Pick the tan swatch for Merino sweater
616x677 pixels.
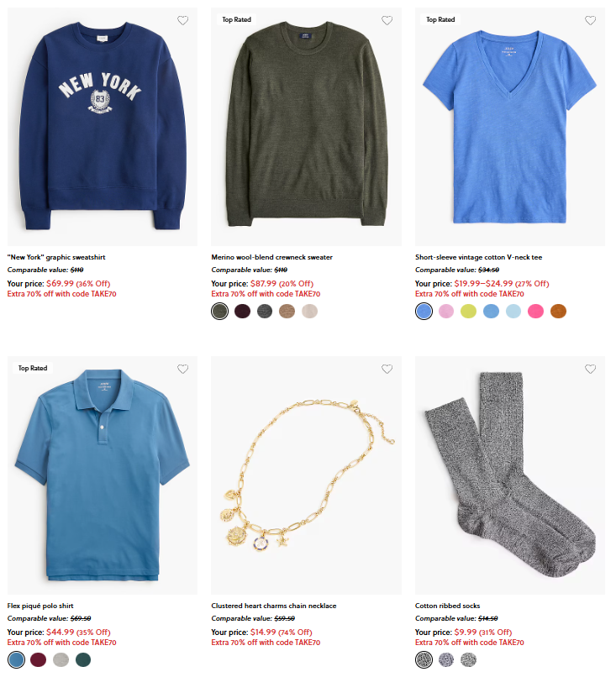pos(287,312)
